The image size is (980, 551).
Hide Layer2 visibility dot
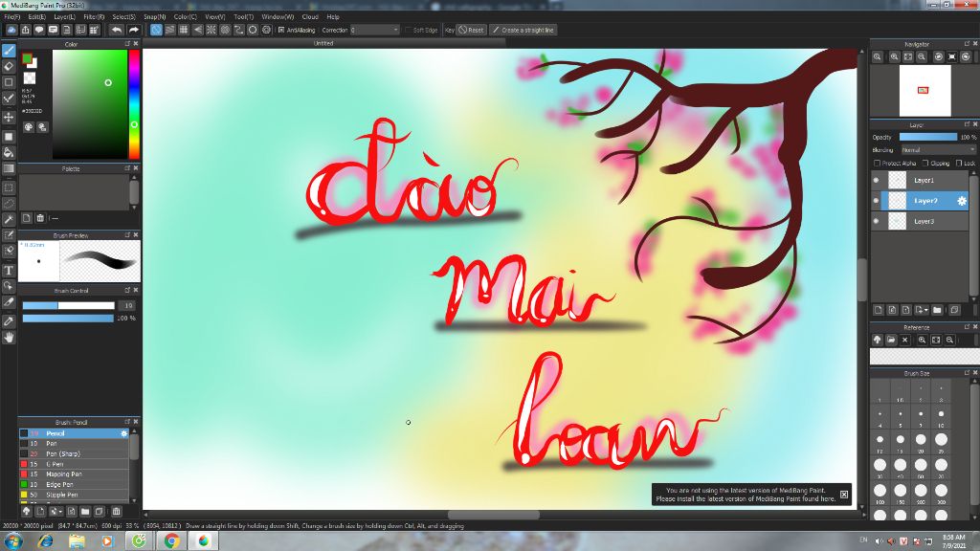[x=876, y=201]
